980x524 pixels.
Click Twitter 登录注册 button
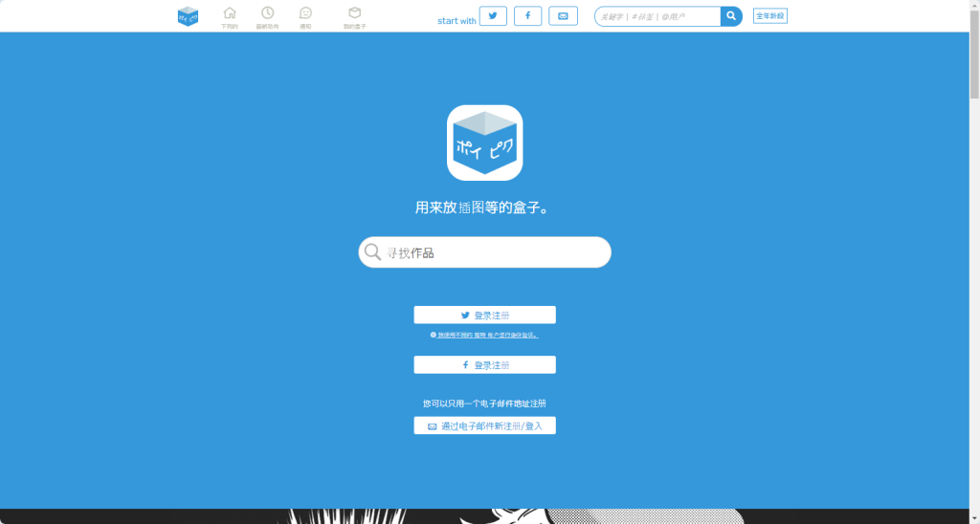point(484,315)
